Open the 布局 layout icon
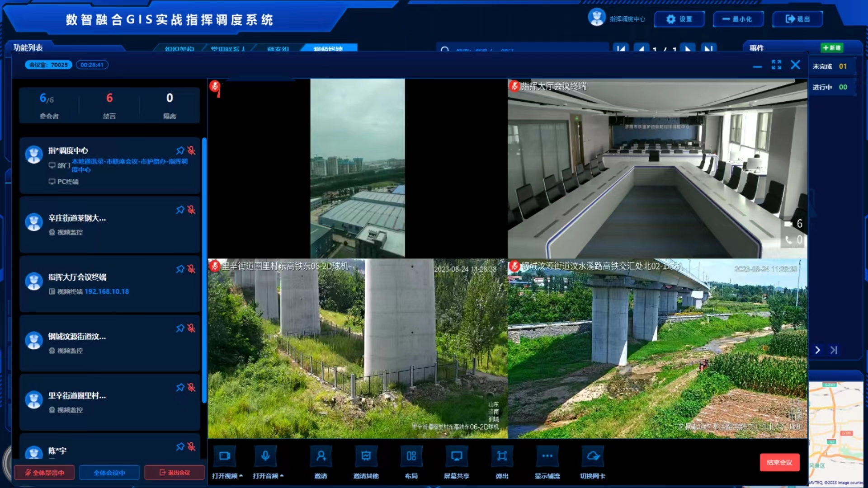 (x=411, y=456)
